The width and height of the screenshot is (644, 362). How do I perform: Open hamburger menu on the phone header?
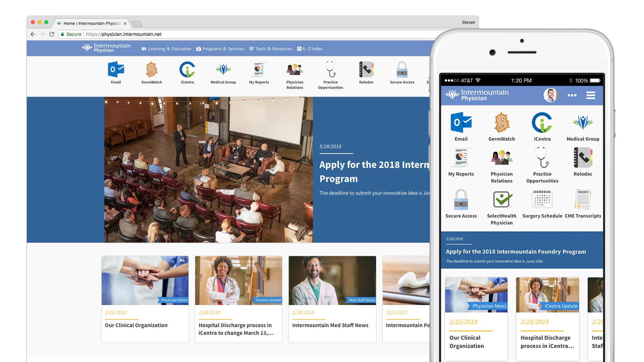[x=591, y=96]
